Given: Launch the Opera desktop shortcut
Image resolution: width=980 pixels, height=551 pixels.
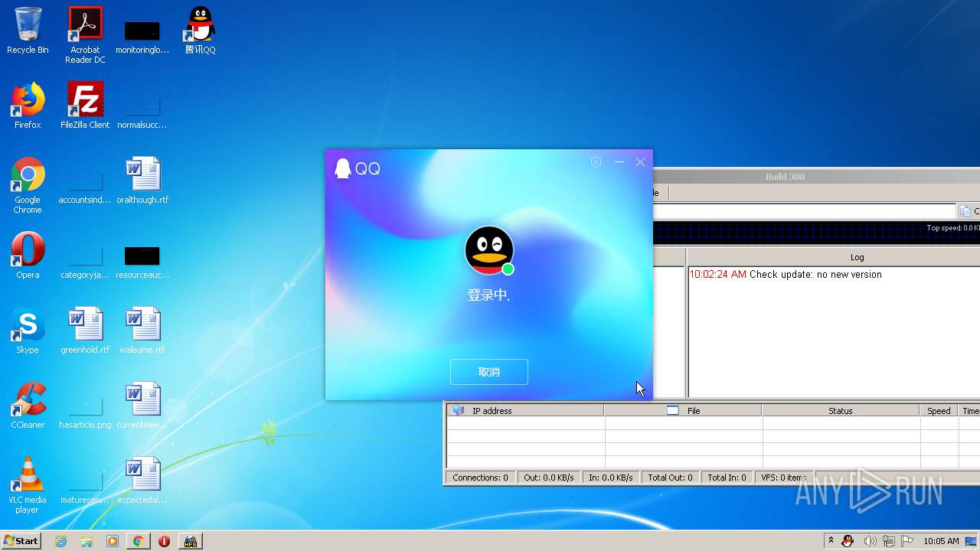Looking at the screenshot, I should coord(28,256).
